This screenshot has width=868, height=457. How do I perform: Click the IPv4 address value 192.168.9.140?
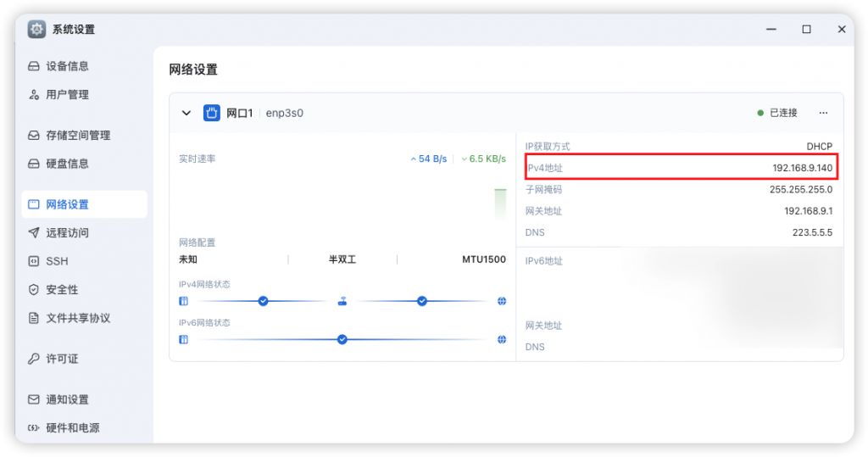point(802,168)
